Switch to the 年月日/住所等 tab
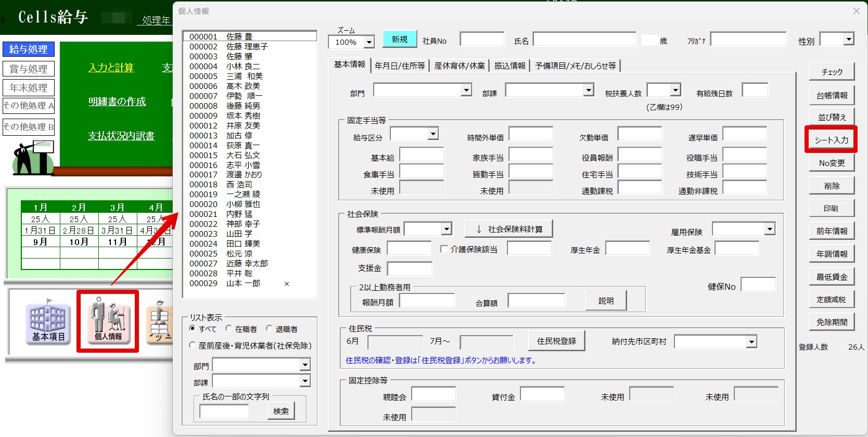Screen dimensions: 868x437 (400, 66)
